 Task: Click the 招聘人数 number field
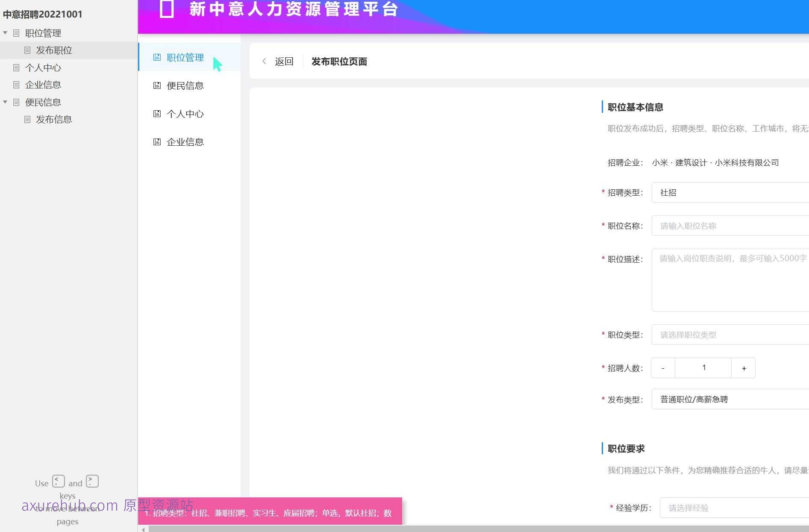(703, 368)
